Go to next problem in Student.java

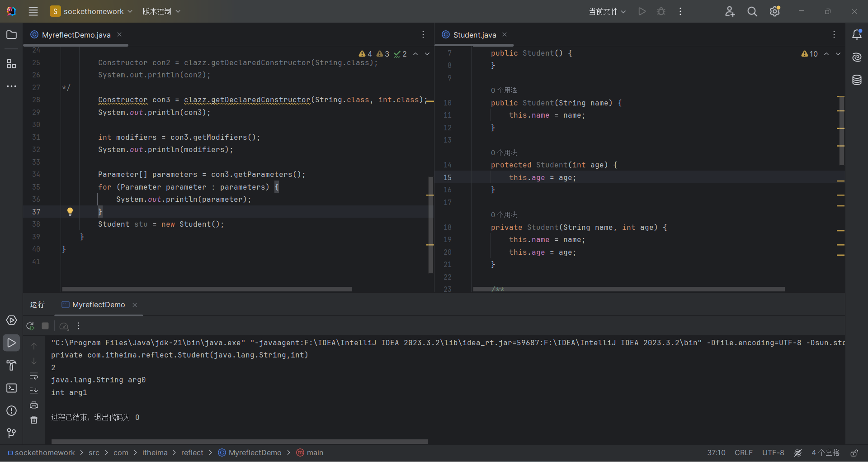point(838,54)
